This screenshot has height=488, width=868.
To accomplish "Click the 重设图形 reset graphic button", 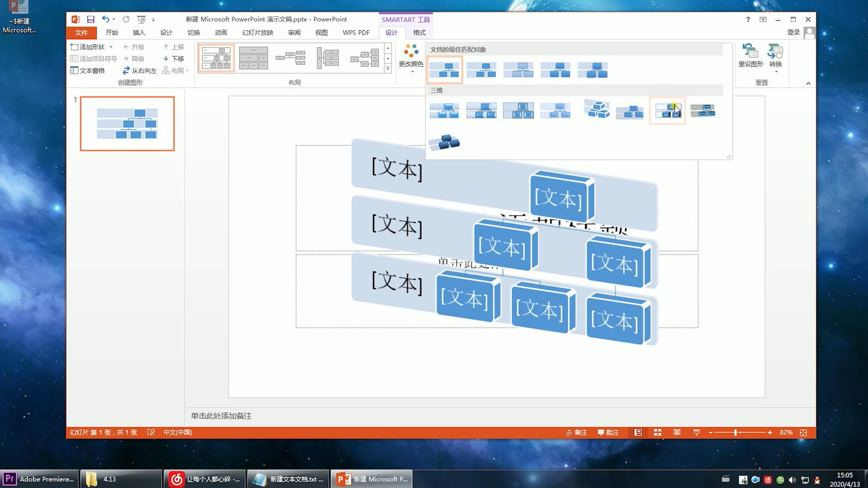I will [750, 56].
